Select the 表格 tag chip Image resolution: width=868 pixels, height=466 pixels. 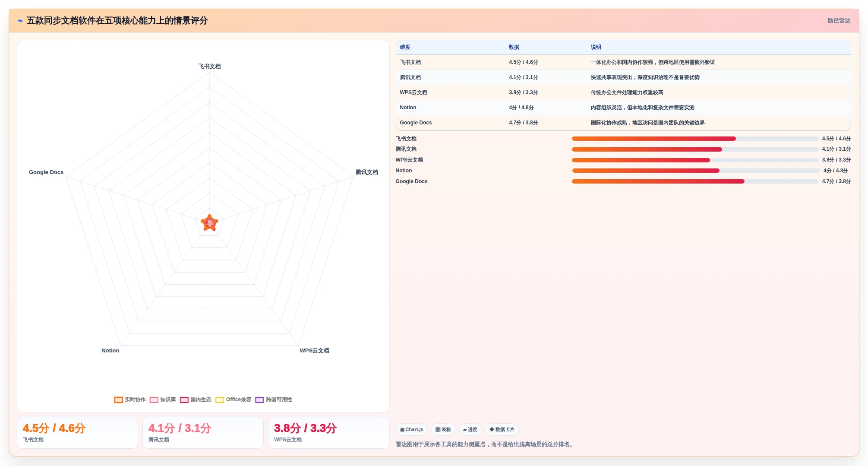[443, 429]
